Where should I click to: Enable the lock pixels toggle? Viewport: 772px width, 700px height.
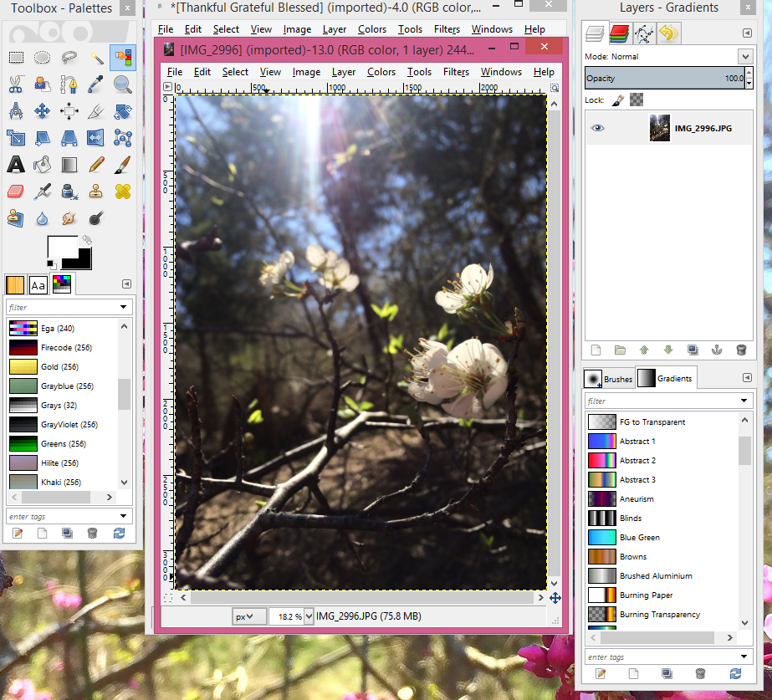click(x=616, y=100)
